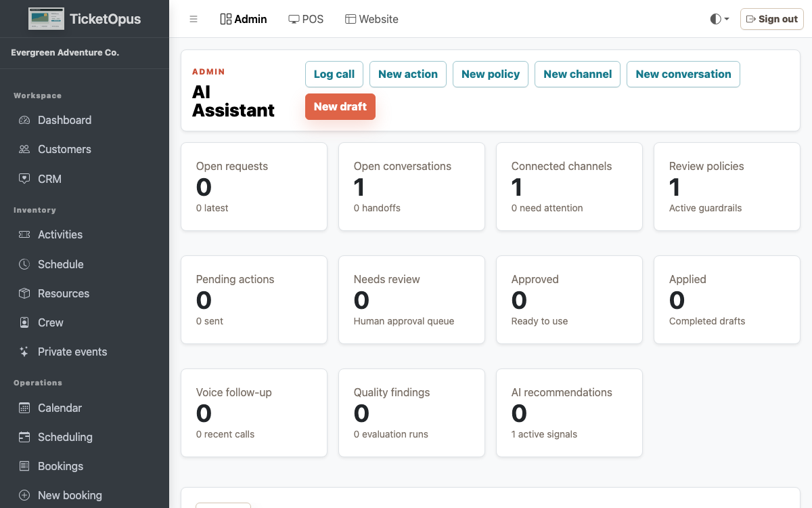Click the New policy button
The width and height of the screenshot is (812, 508).
pos(491,75)
